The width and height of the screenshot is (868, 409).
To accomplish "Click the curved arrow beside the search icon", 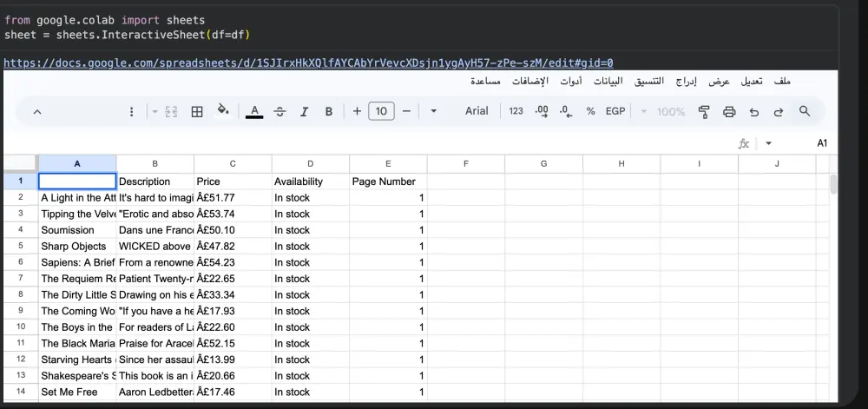I will [779, 111].
